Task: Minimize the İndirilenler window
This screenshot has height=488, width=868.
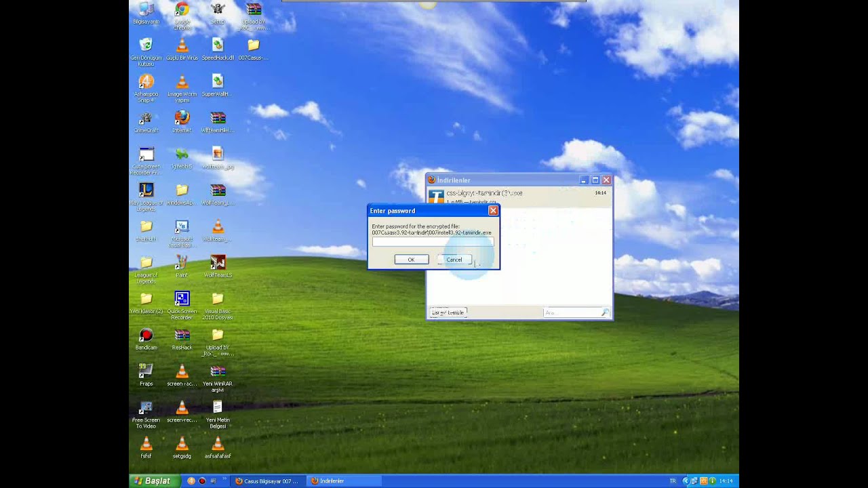Action: (583, 180)
